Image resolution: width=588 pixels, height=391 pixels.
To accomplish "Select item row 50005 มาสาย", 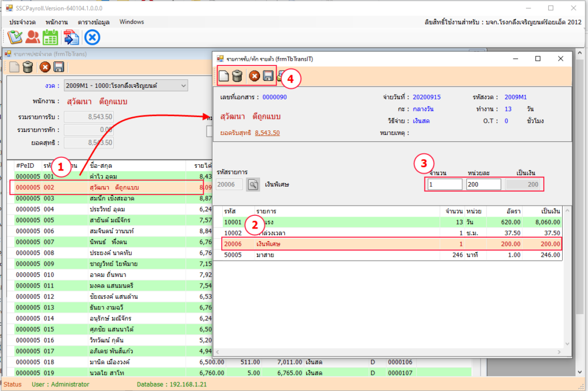I will [392, 255].
